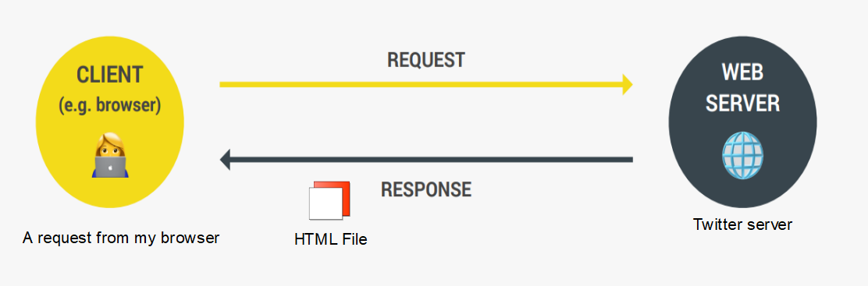Click the woman with laptop emoji
Image resolution: width=868 pixels, height=286 pixels.
click(x=109, y=155)
